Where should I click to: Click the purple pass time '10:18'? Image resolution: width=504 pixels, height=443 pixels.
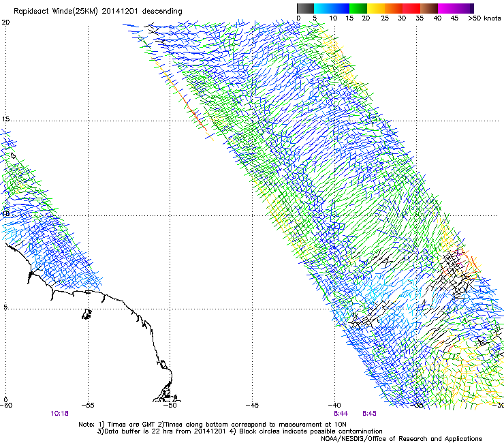(x=59, y=414)
